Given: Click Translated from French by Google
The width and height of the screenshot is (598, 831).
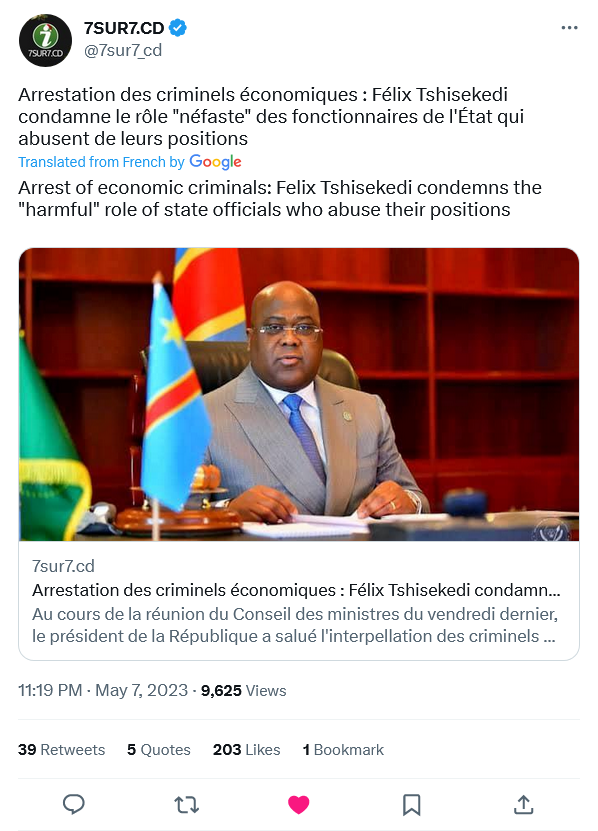Looking at the screenshot, I should coord(130,162).
